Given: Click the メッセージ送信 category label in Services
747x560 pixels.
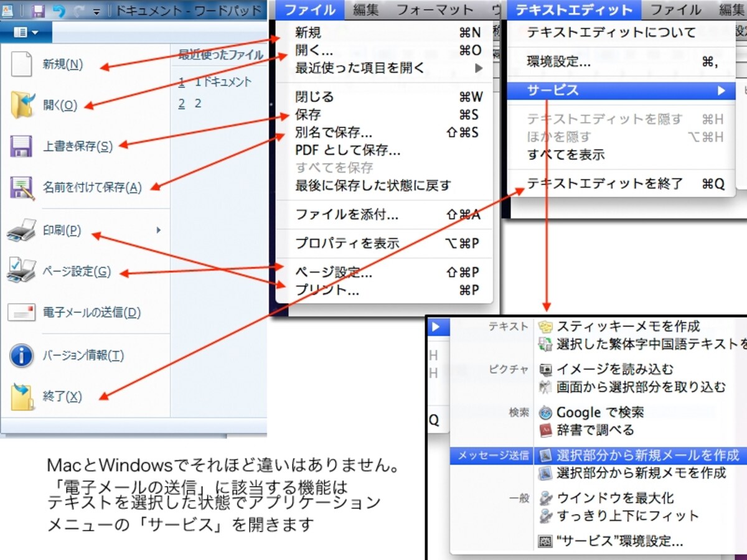Looking at the screenshot, I should pyautogui.click(x=494, y=455).
